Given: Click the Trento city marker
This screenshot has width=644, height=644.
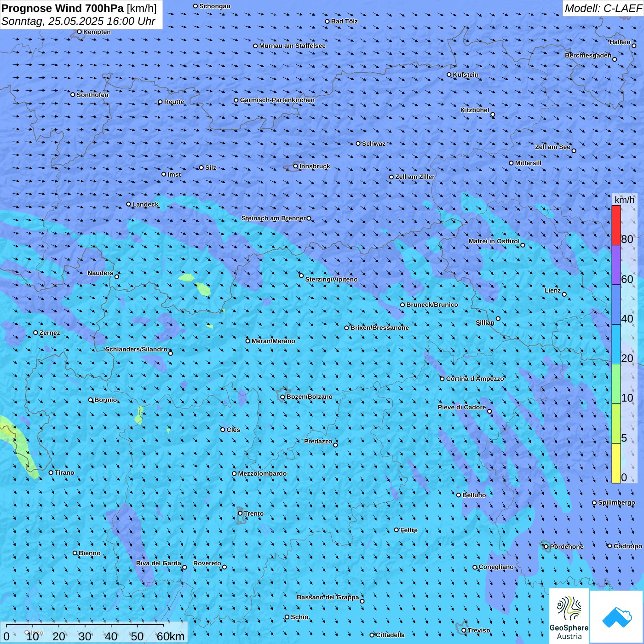Looking at the screenshot, I should [240, 513].
